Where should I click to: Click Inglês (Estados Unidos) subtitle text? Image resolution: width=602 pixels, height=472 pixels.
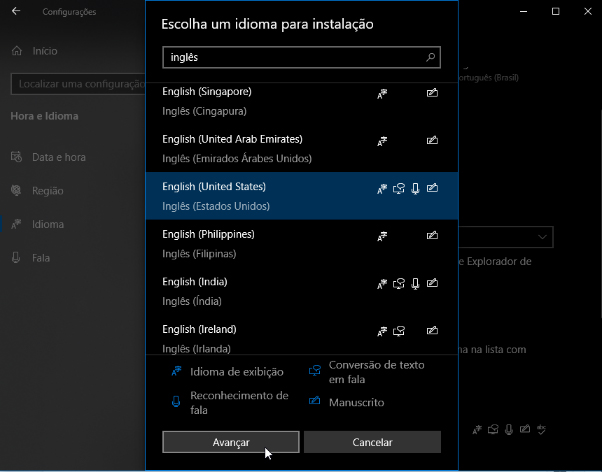pos(216,206)
